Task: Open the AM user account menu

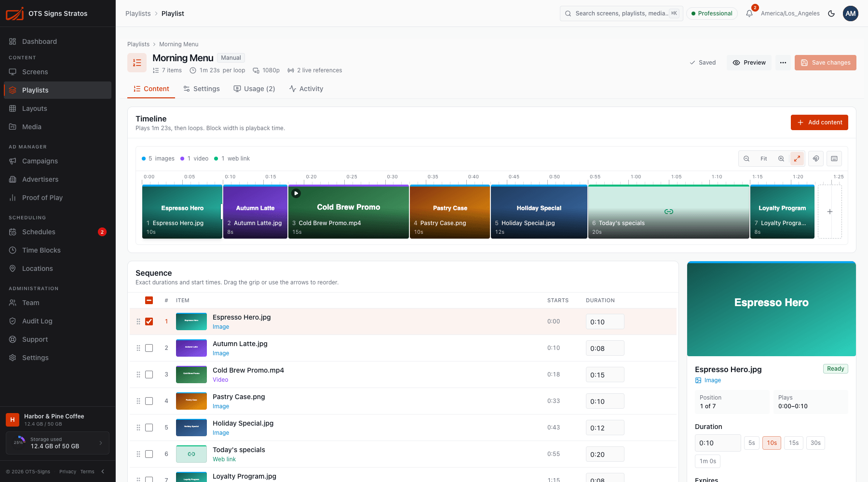Action: (x=851, y=13)
